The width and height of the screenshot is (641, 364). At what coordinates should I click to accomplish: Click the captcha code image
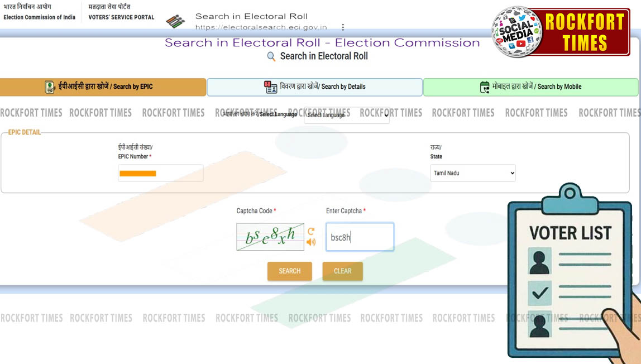(x=270, y=237)
